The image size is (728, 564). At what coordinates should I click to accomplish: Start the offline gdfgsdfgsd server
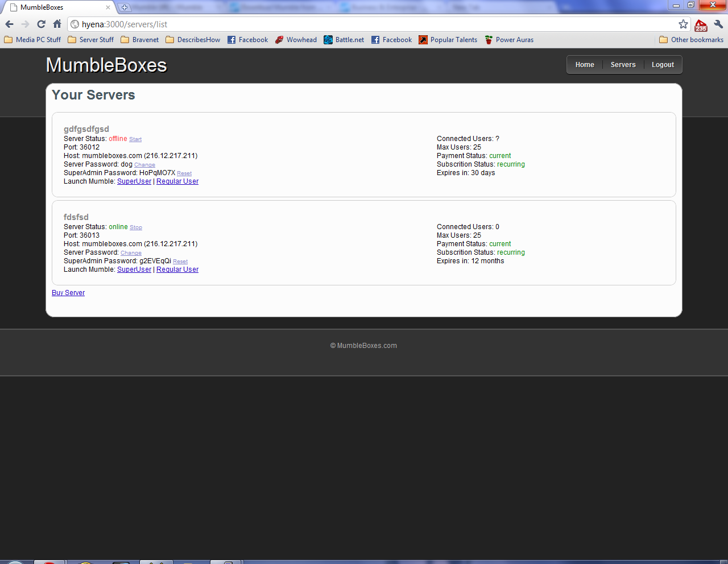click(x=135, y=139)
